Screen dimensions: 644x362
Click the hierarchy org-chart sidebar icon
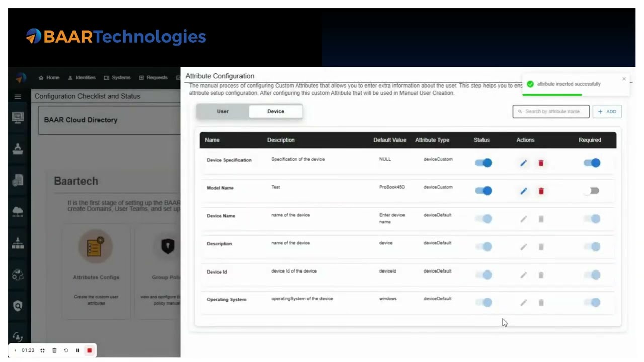[18, 243]
